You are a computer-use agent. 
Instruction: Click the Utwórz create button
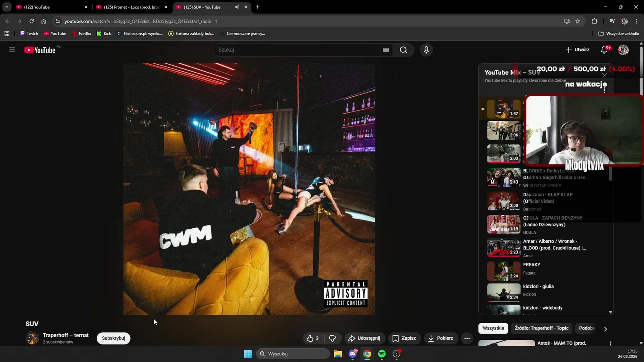[x=577, y=50]
